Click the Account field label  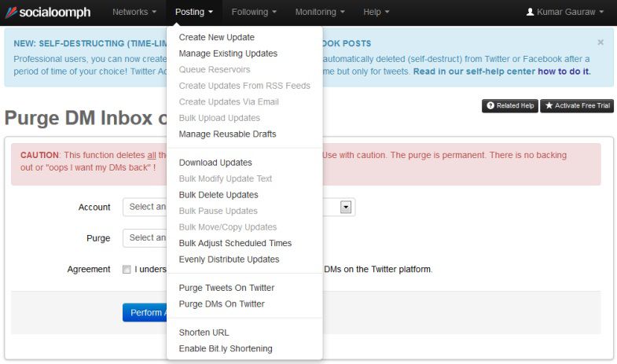tap(94, 208)
